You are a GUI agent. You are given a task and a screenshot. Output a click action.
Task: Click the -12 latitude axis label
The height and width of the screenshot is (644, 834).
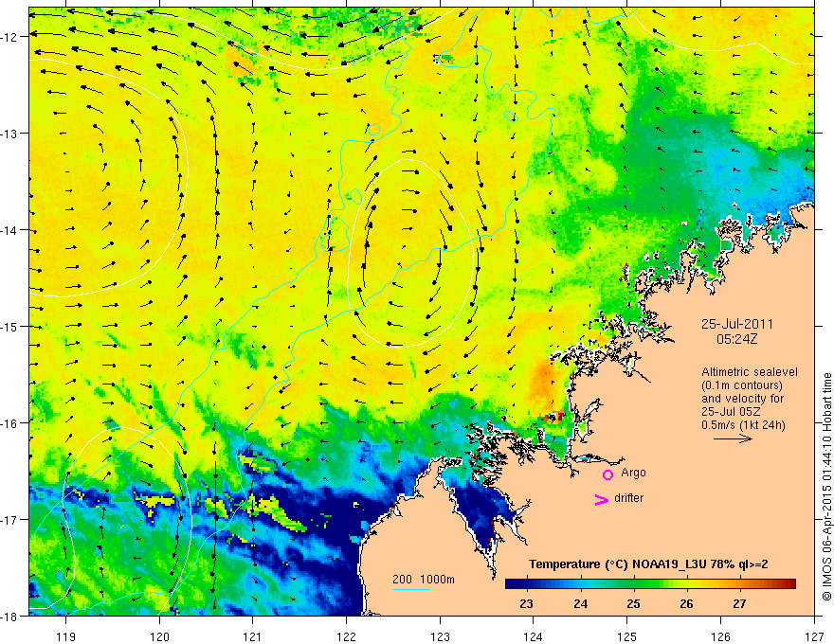10,37
